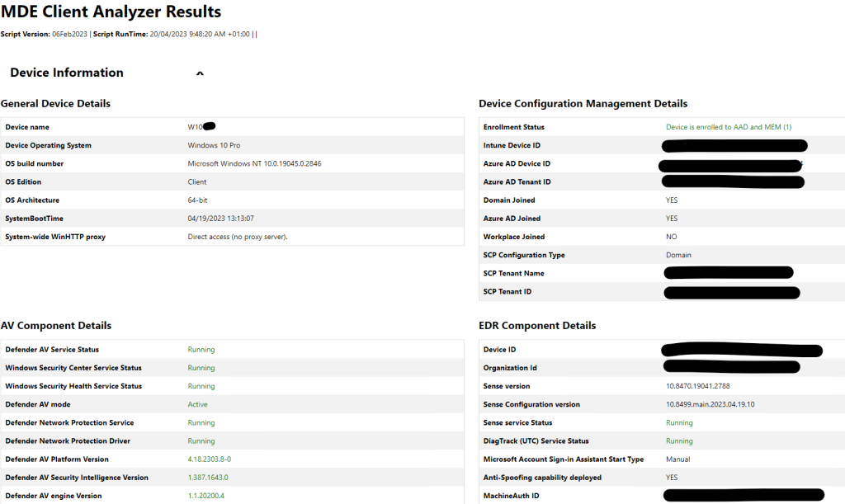Click 'Device is enrolled to AAD and MEM' status
This screenshot has height=504, width=845.
(729, 127)
